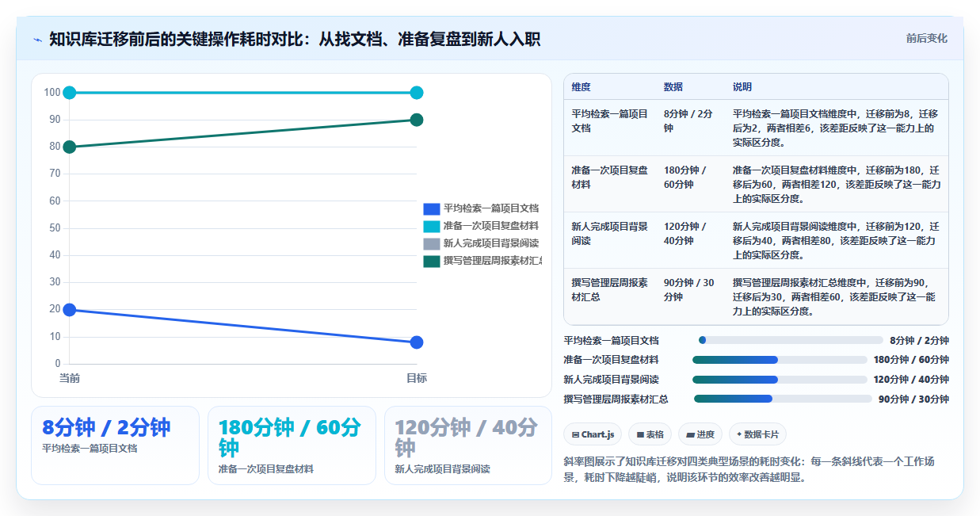Click the table description mentioning 两者相差6
The height and width of the screenshot is (516, 980).
point(837,128)
